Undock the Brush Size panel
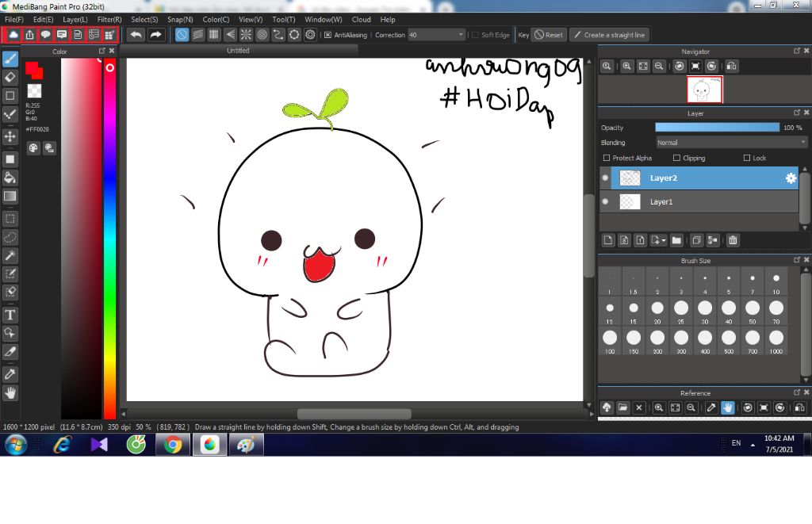This screenshot has height=524, width=812. click(796, 260)
